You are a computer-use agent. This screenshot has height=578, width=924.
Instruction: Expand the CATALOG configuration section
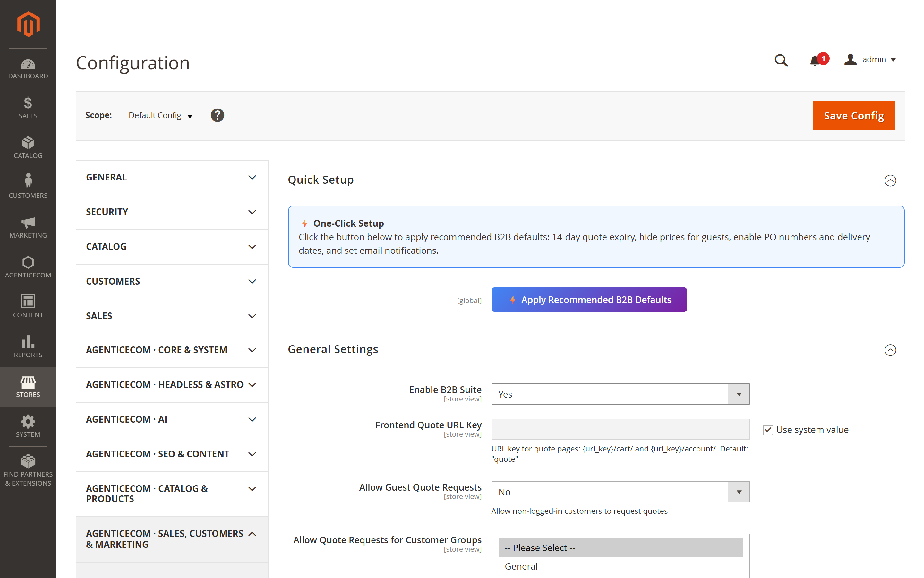coord(172,247)
